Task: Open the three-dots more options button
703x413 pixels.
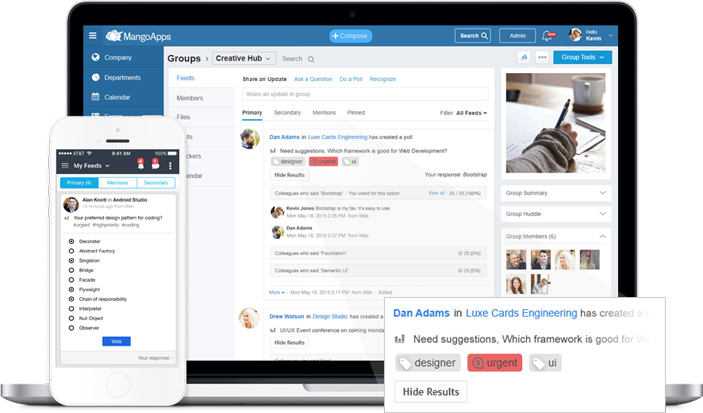Action: 542,57
